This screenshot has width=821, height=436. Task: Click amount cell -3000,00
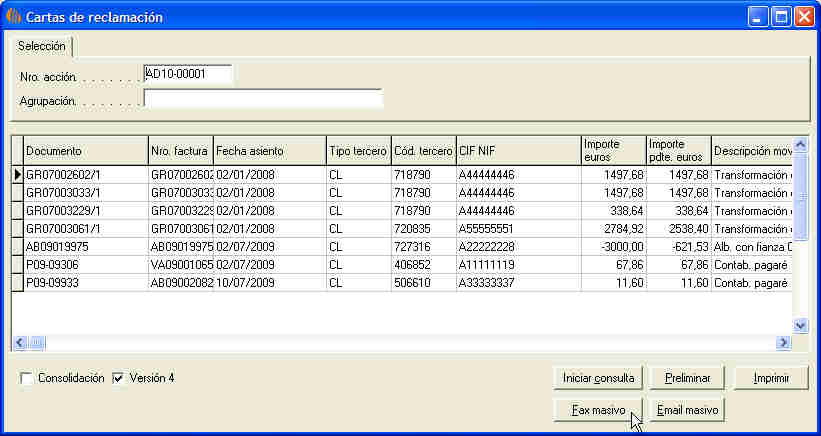point(614,247)
